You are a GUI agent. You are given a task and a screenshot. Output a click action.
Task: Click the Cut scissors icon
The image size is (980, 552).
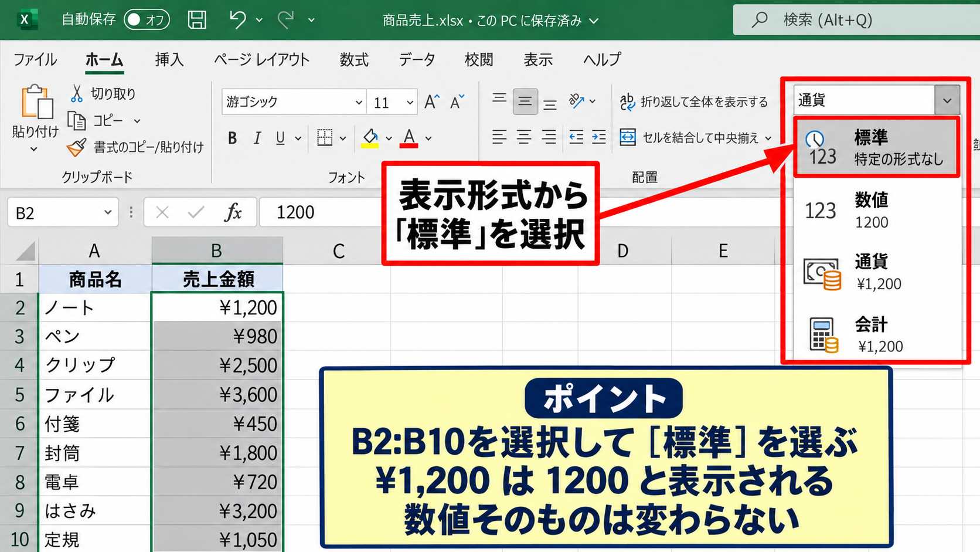[77, 93]
